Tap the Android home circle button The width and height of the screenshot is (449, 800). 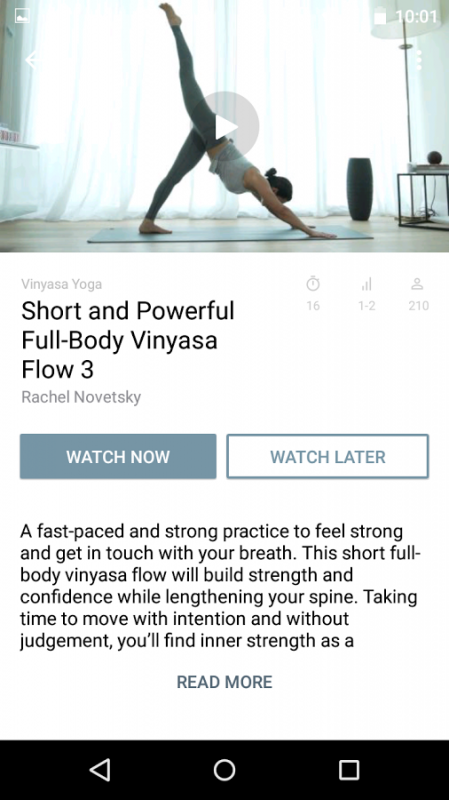[x=224, y=770]
